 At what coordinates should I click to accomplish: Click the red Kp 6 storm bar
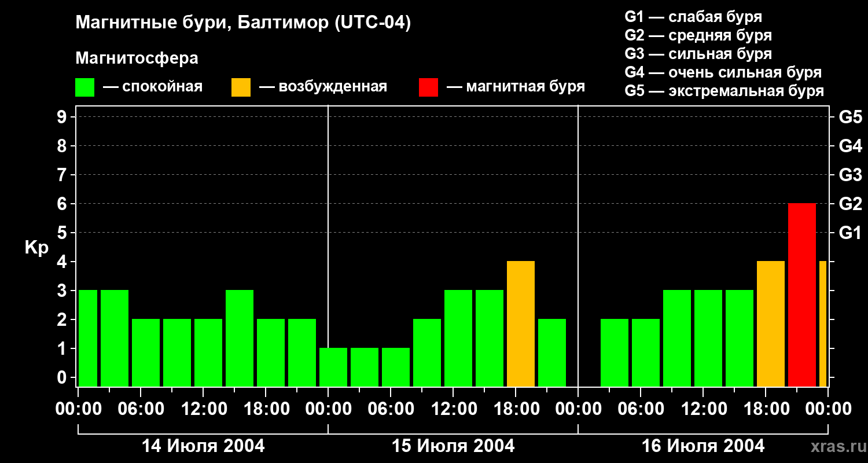coord(802,295)
